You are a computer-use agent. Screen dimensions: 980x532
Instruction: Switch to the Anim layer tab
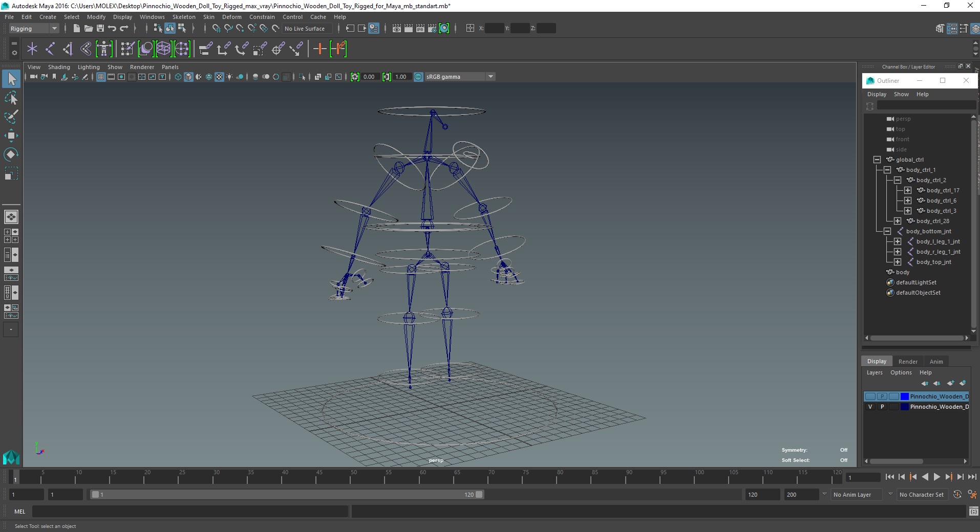(936, 362)
